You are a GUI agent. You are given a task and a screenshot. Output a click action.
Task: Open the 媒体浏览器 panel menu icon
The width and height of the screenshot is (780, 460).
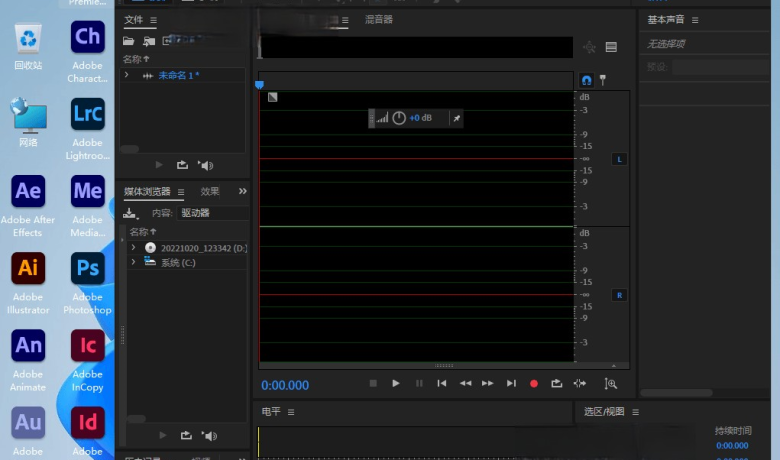[181, 192]
